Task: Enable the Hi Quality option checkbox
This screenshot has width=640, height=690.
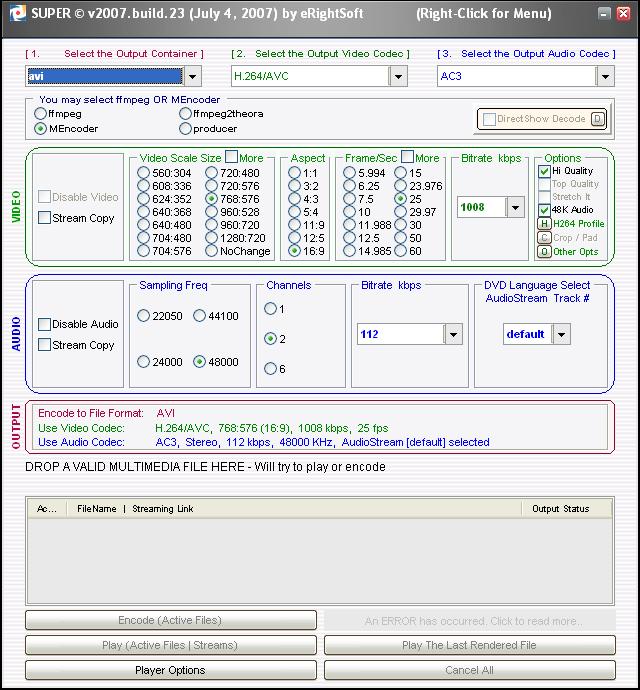Action: coord(544,171)
